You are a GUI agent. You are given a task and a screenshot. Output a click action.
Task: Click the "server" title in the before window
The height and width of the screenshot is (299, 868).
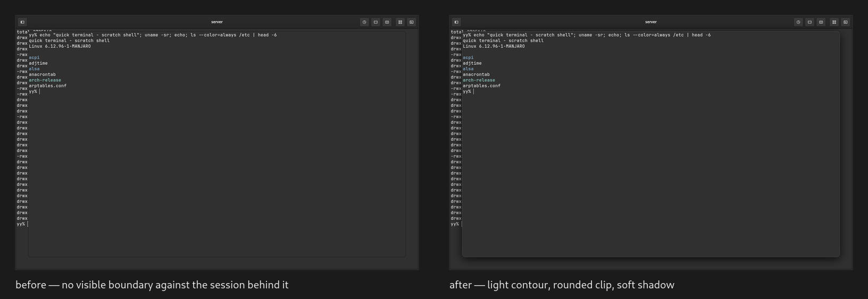click(217, 22)
